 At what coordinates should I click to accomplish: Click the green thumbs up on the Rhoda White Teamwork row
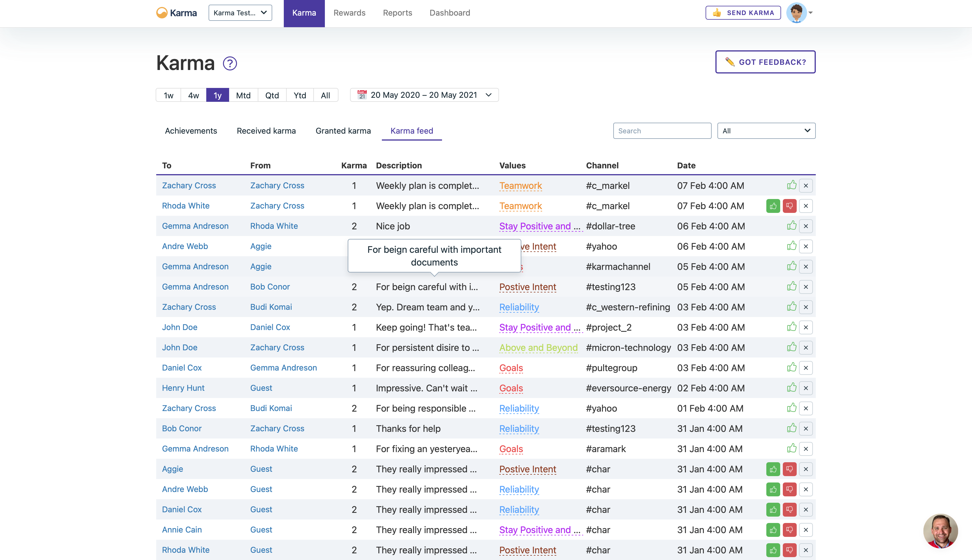coord(773,206)
